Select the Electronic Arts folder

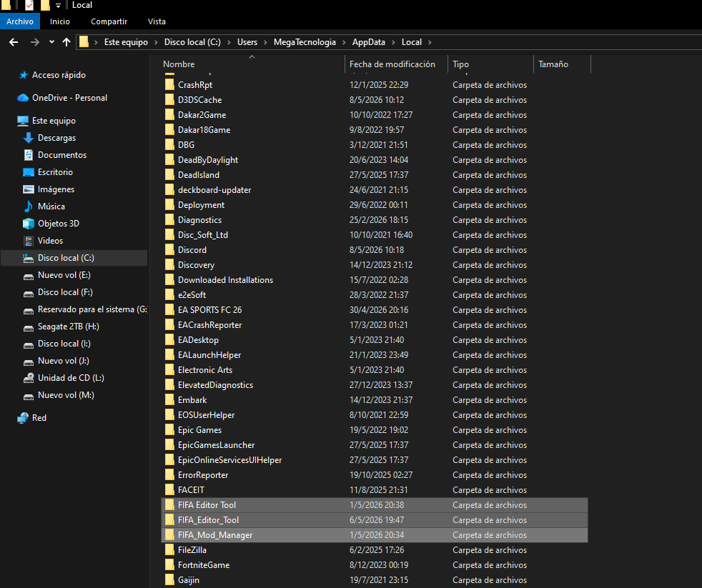pos(205,370)
